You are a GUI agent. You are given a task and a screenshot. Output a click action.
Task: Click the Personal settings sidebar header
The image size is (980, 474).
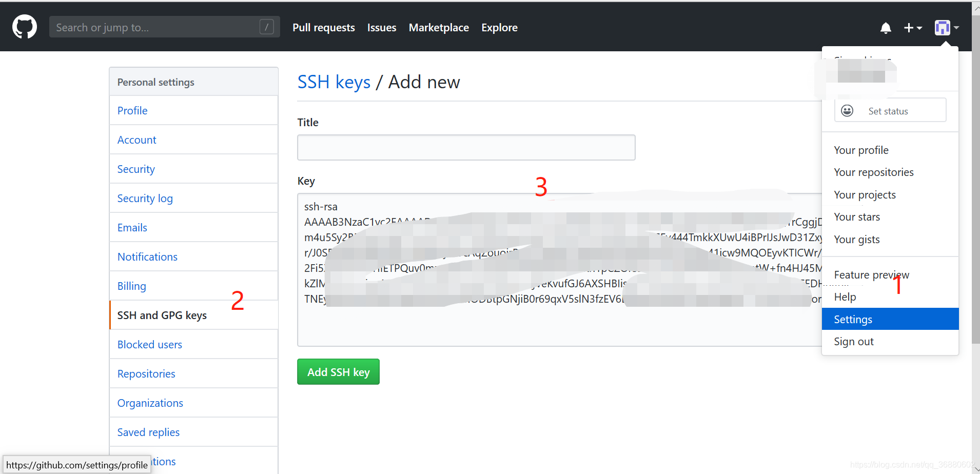tap(193, 82)
